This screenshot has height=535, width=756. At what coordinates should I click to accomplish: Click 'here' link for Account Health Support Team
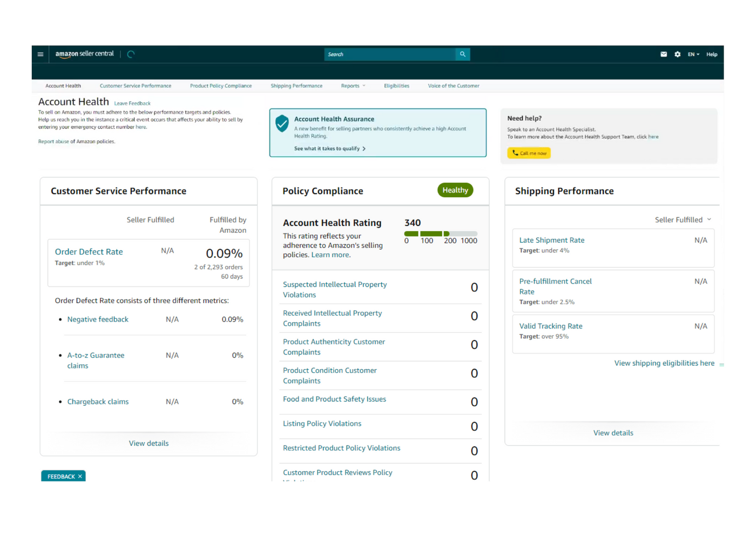pos(653,137)
